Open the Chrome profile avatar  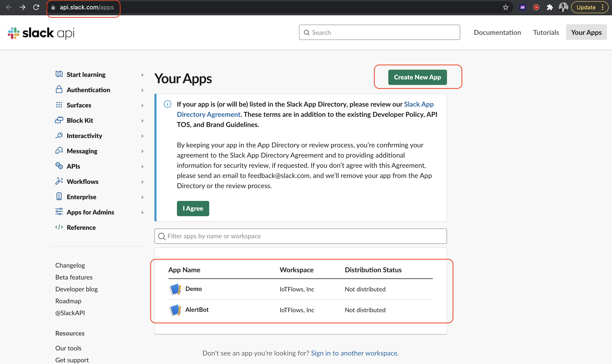[x=563, y=7]
